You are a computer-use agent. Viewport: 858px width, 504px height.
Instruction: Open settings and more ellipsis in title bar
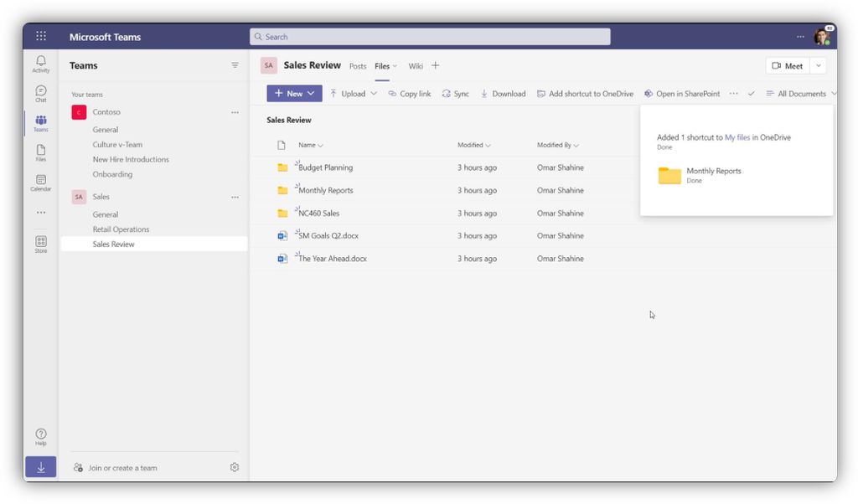point(800,37)
